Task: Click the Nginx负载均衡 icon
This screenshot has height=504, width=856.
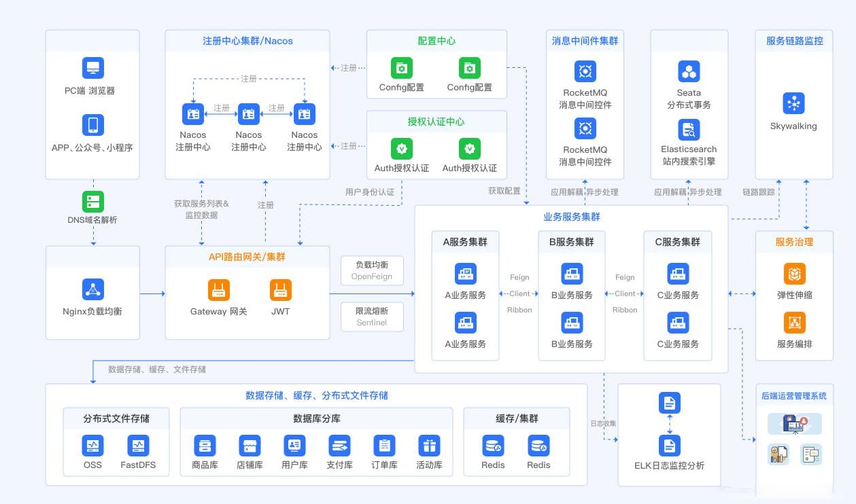Action: click(92, 289)
